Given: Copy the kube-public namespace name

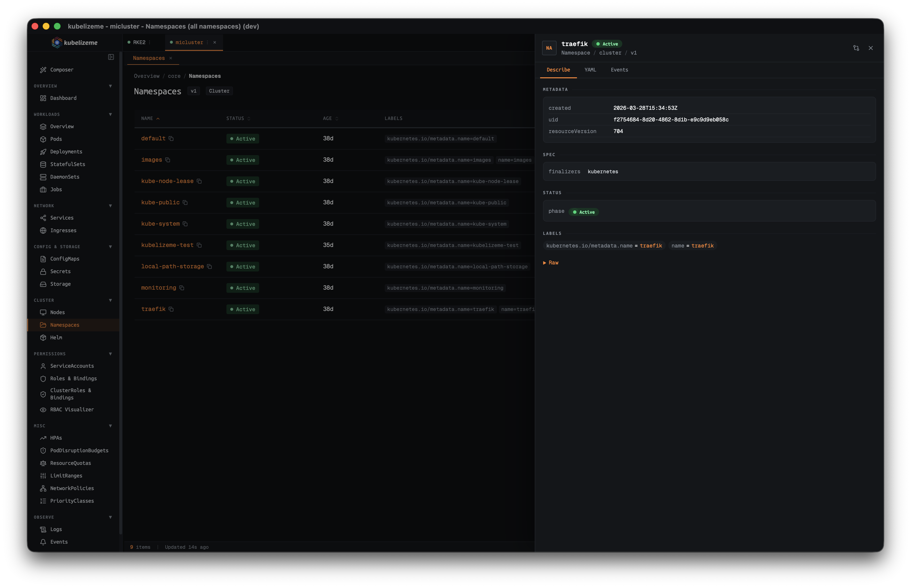Looking at the screenshot, I should coord(185,202).
